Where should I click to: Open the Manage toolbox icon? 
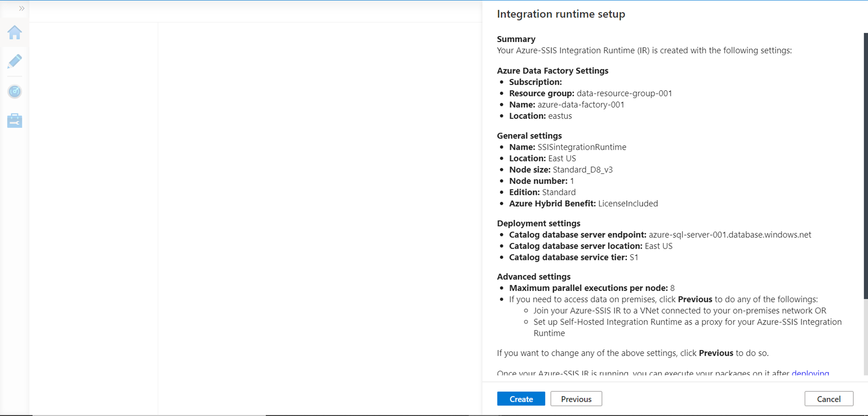pyautogui.click(x=15, y=121)
